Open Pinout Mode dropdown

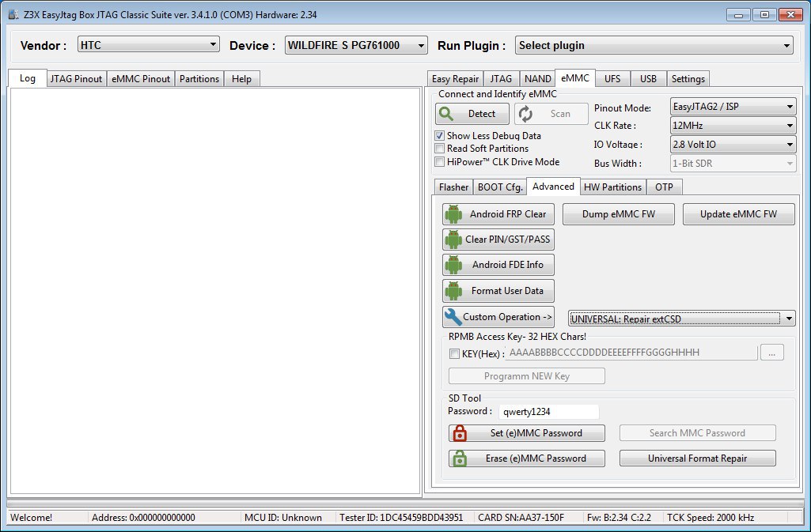[733, 107]
